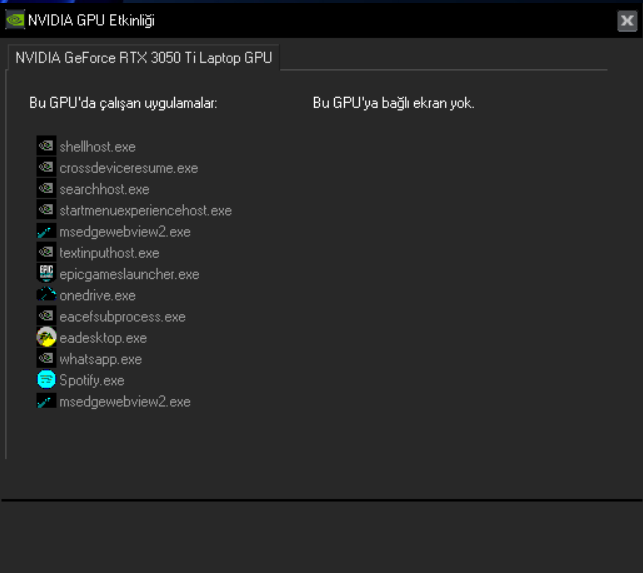The width and height of the screenshot is (643, 573).
Task: Select the last msedgewebview2.exe entry
Action: tap(124, 402)
